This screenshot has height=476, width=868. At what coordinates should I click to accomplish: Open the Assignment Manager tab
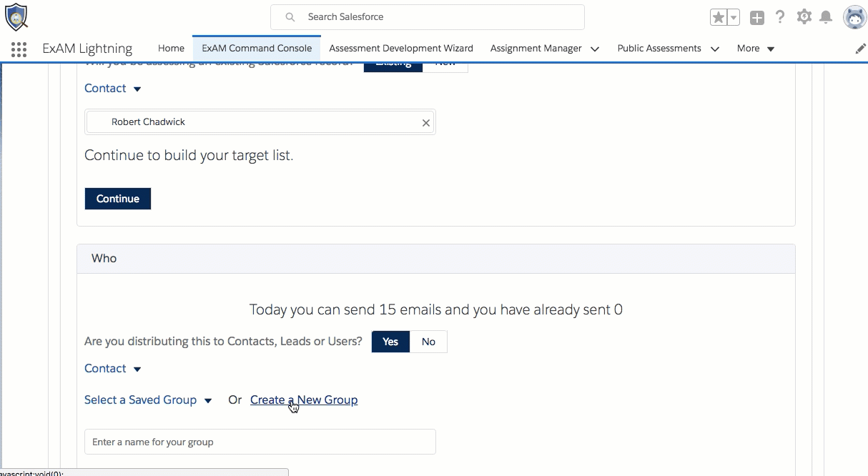(x=536, y=49)
